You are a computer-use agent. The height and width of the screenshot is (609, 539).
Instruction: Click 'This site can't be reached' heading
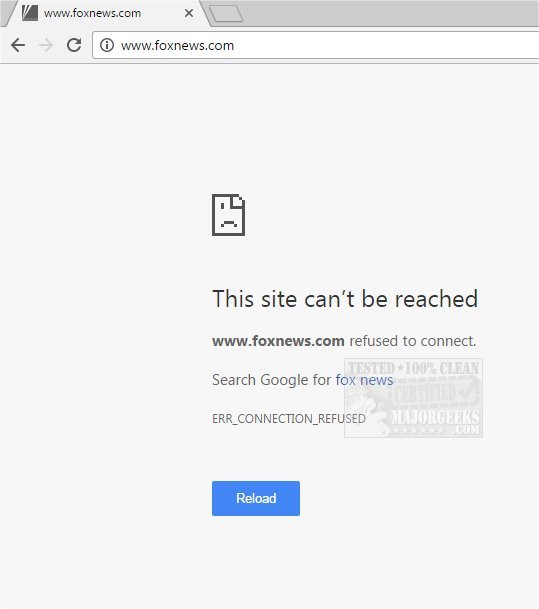point(345,299)
